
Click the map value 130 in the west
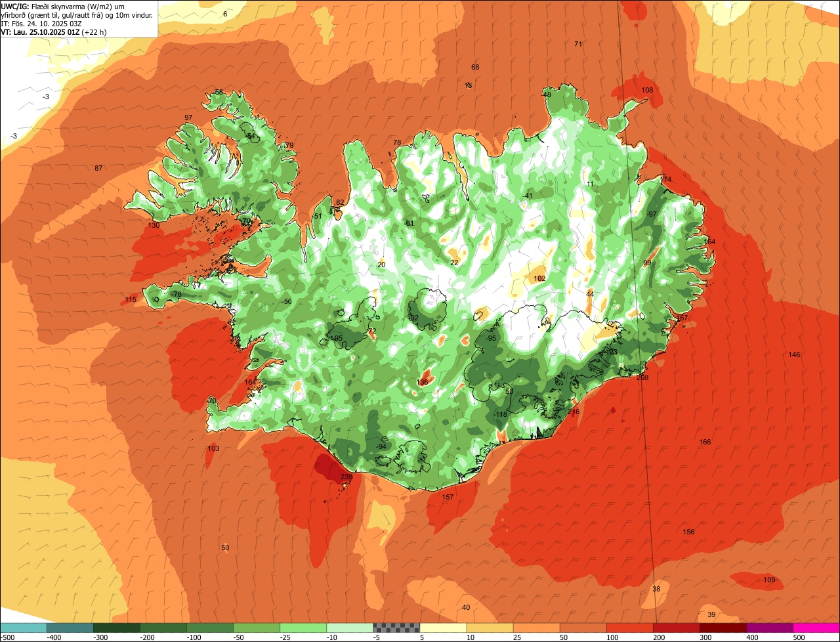pyautogui.click(x=154, y=226)
